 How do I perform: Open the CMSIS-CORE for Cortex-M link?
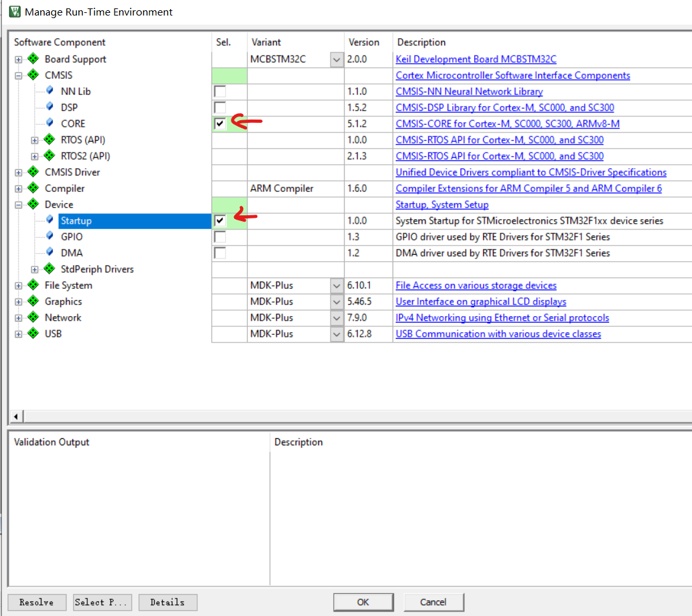coord(508,124)
